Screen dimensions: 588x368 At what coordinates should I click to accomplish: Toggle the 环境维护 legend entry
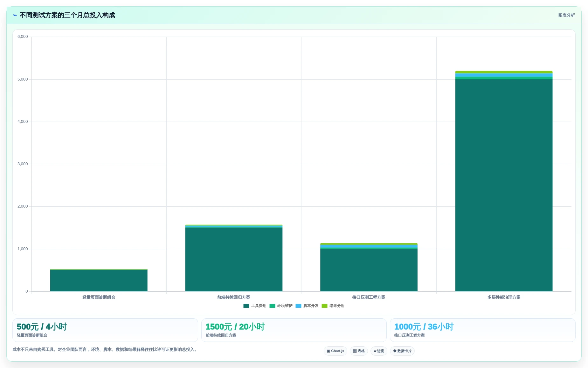(281, 306)
